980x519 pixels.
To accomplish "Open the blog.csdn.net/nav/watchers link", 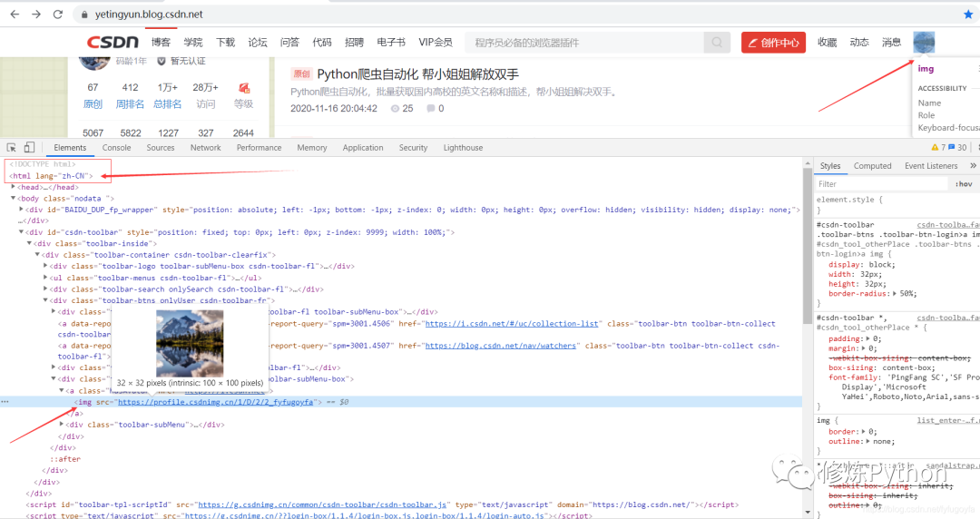I will tap(501, 345).
